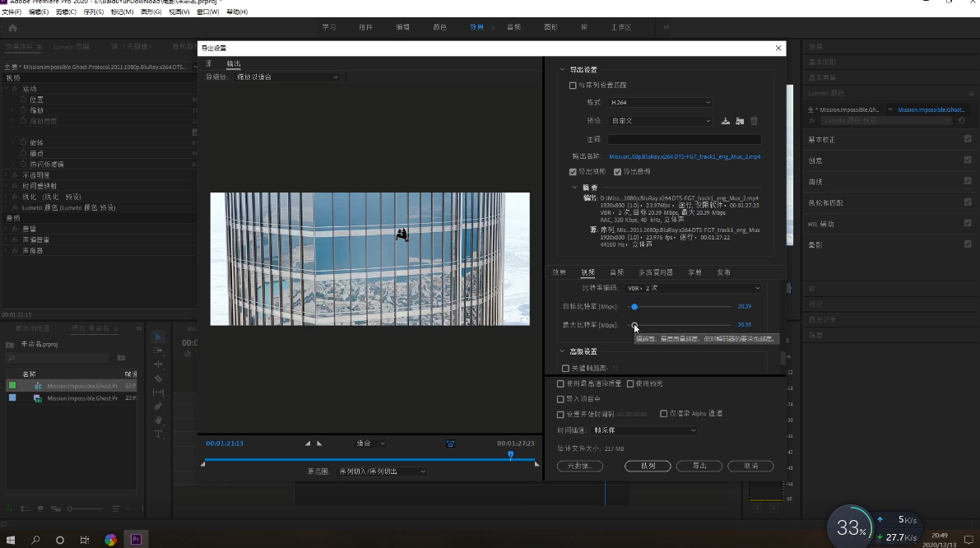The width and height of the screenshot is (980, 548).
Task: Switch to the 字幕 tab in export settings
Action: (x=694, y=272)
